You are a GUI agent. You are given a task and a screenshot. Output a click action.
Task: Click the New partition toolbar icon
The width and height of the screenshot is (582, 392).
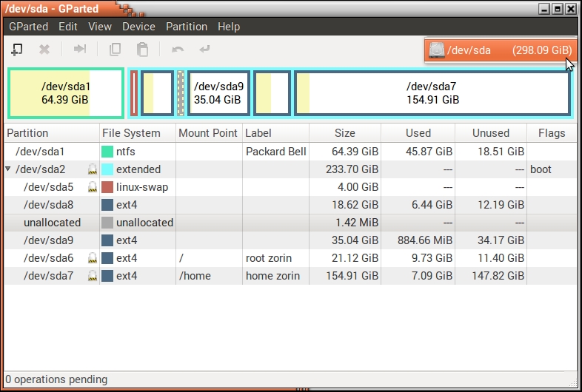click(x=16, y=50)
